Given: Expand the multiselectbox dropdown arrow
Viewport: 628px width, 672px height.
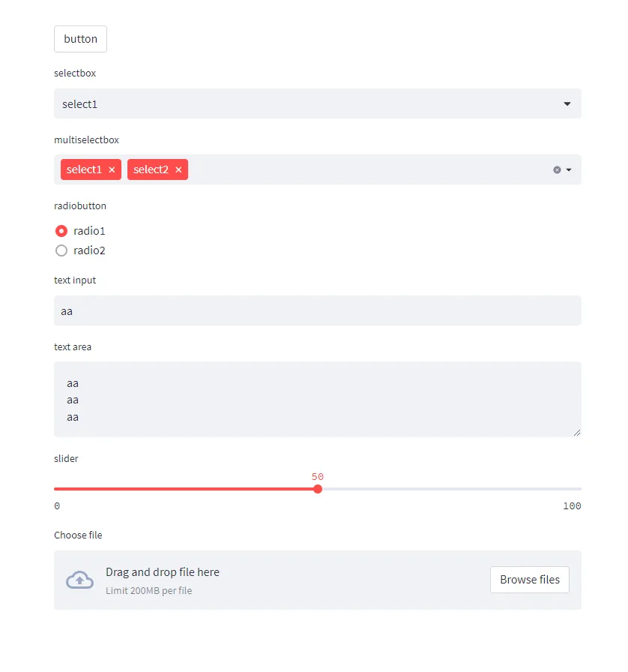Looking at the screenshot, I should pos(569,169).
